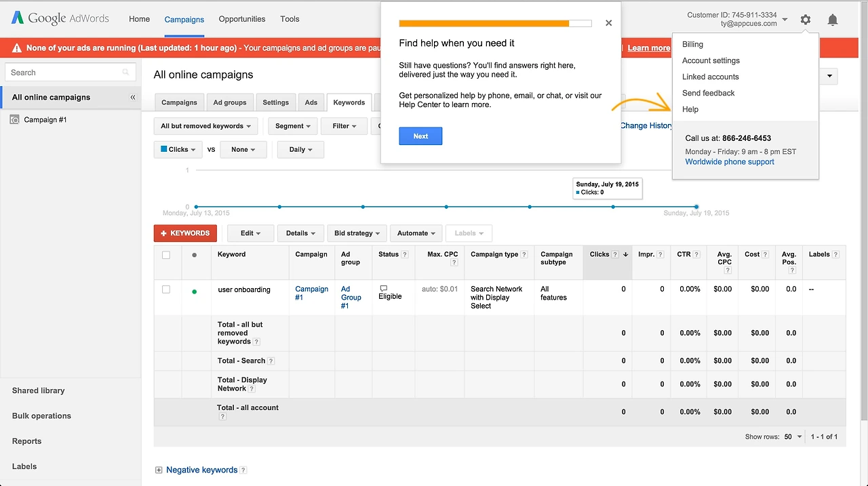This screenshot has width=868, height=486.
Task: Click the Status column help icon
Action: [x=405, y=255]
